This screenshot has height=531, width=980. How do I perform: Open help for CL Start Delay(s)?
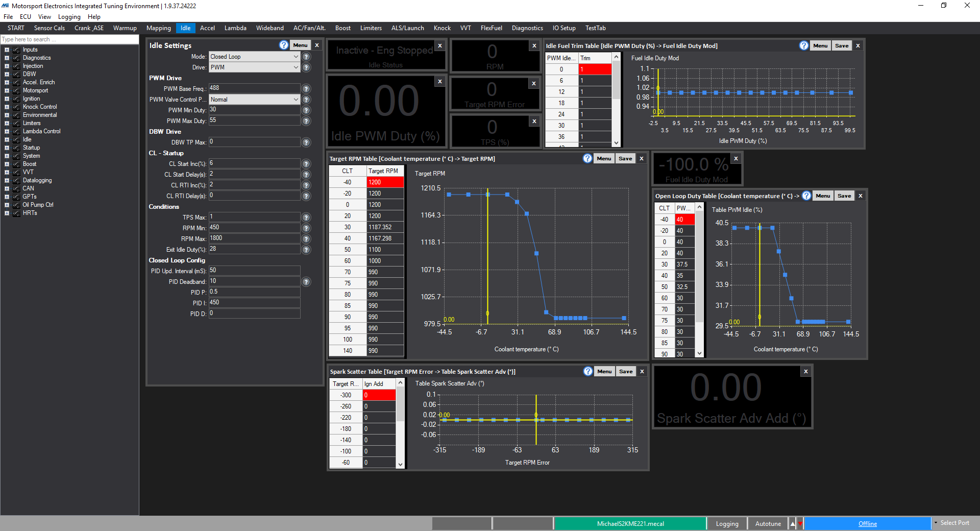pos(306,175)
